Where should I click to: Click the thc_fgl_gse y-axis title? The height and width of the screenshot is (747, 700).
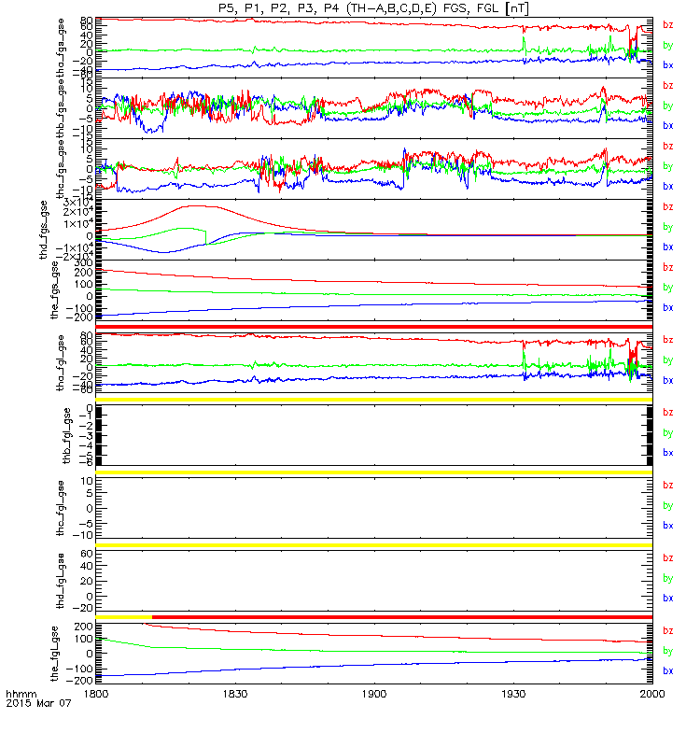[x=61, y=508]
